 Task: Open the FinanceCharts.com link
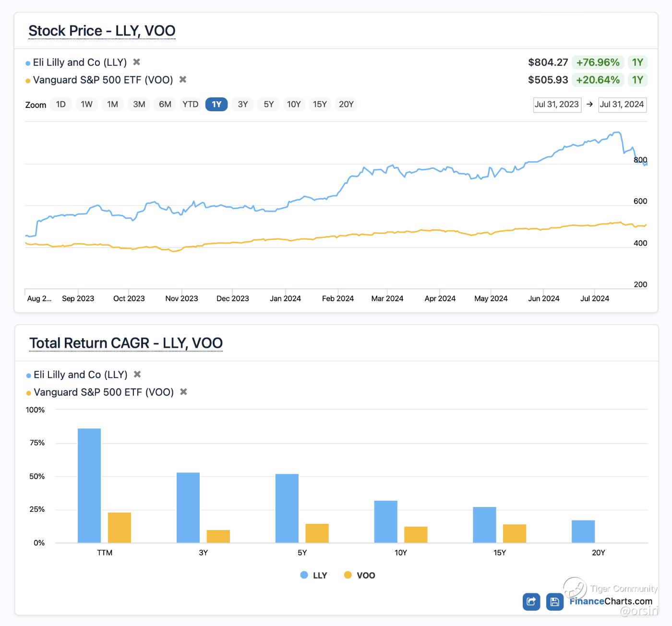pos(611,602)
